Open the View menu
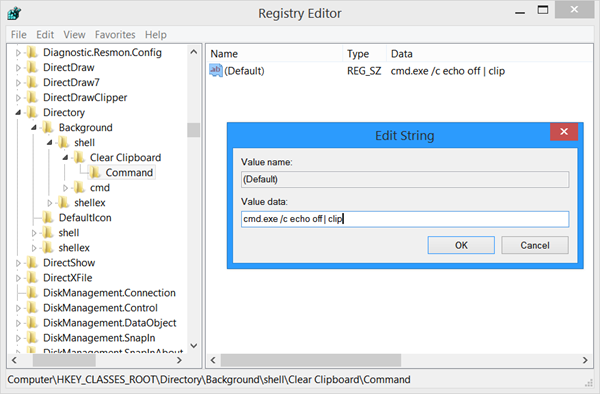Image resolution: width=600 pixels, height=394 pixels. (x=74, y=35)
